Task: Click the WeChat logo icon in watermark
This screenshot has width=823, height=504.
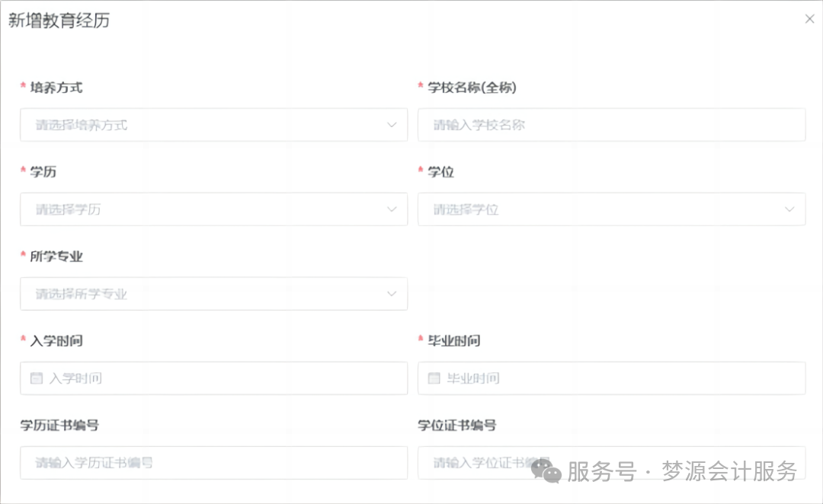Action: pos(546,471)
